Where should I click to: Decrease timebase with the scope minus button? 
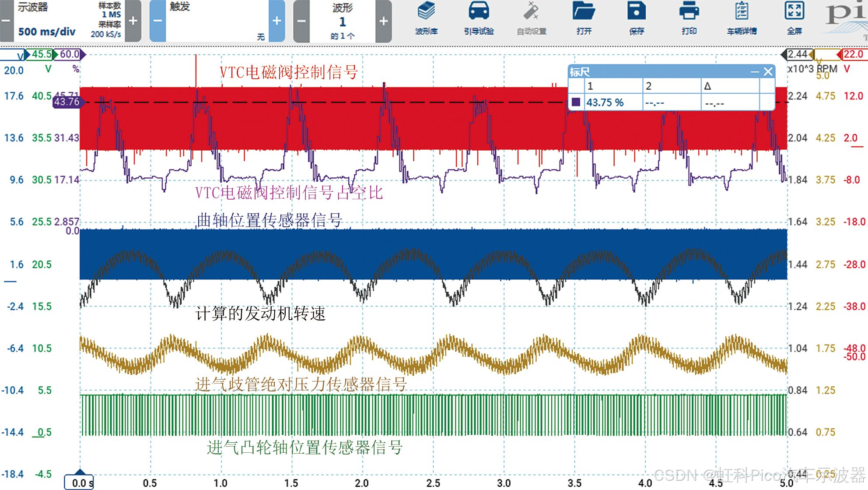coord(6,21)
